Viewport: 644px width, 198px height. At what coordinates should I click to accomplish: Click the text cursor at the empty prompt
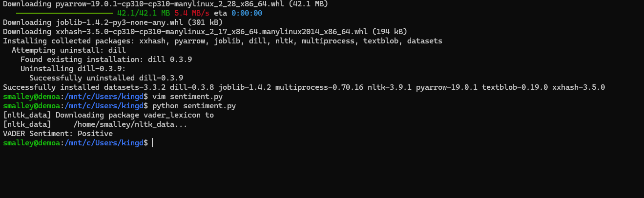(153, 143)
